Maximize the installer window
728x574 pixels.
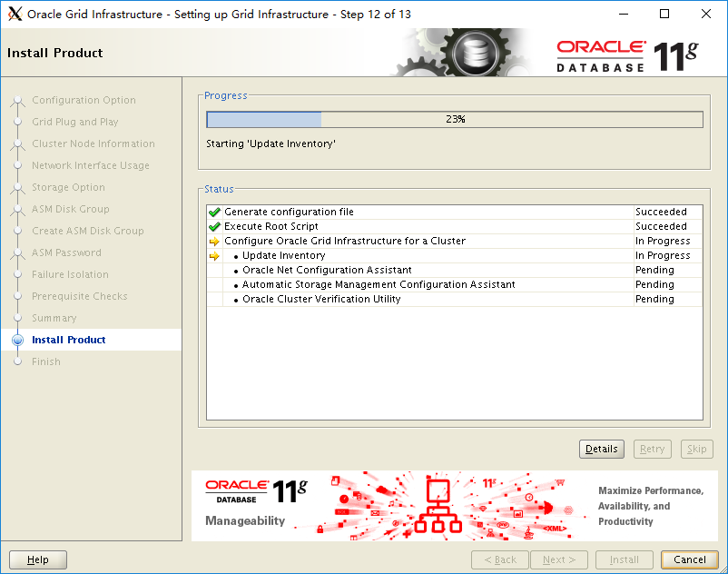tap(664, 14)
